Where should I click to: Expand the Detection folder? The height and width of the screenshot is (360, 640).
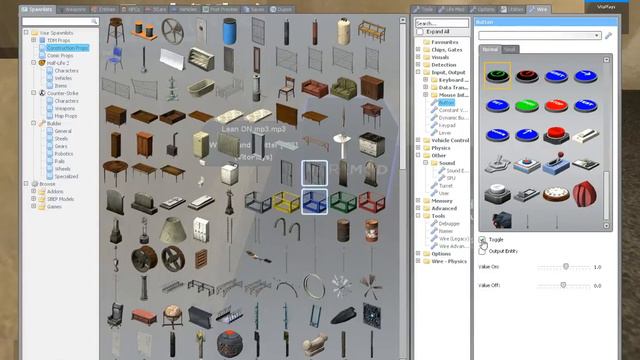(418, 64)
